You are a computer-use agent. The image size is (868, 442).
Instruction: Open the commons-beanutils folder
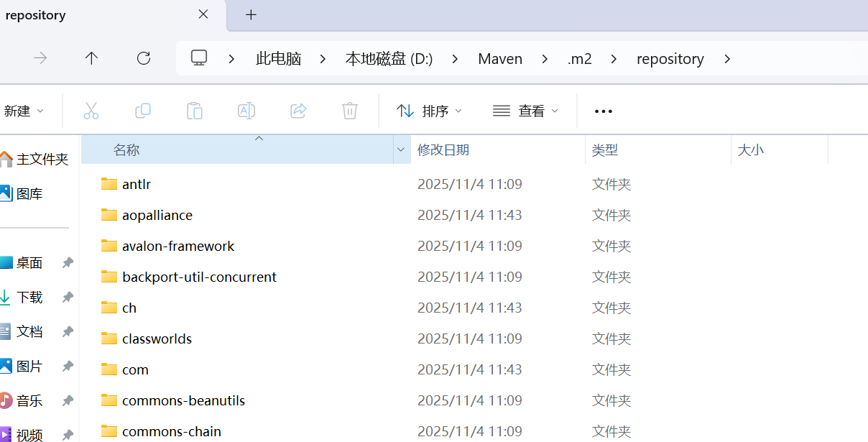pos(183,400)
